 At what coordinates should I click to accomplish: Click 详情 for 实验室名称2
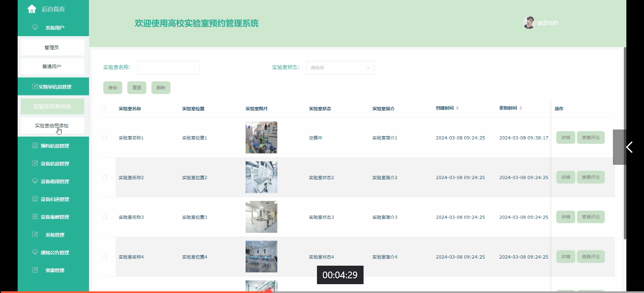pyautogui.click(x=565, y=177)
